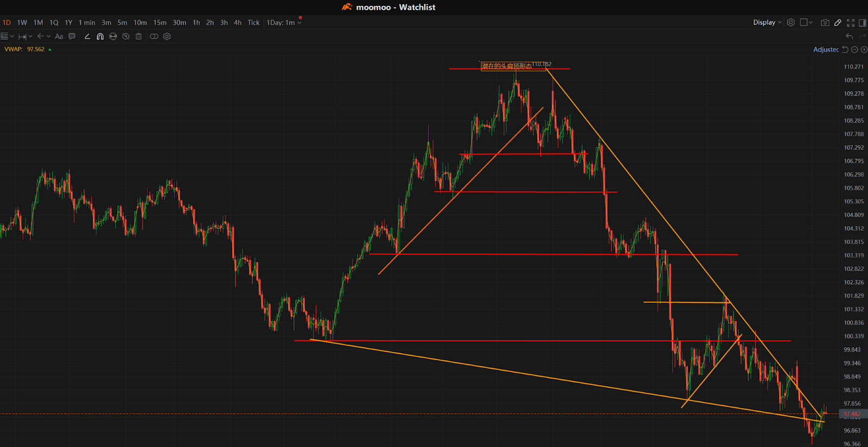Undo last drawing action
Screen dimensions: 868x447
850,36
